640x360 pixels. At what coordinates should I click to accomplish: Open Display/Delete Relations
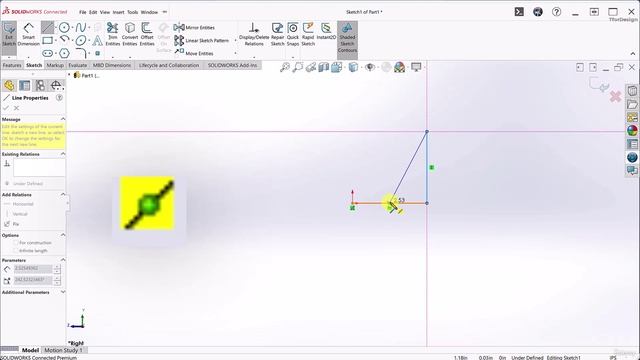click(254, 34)
